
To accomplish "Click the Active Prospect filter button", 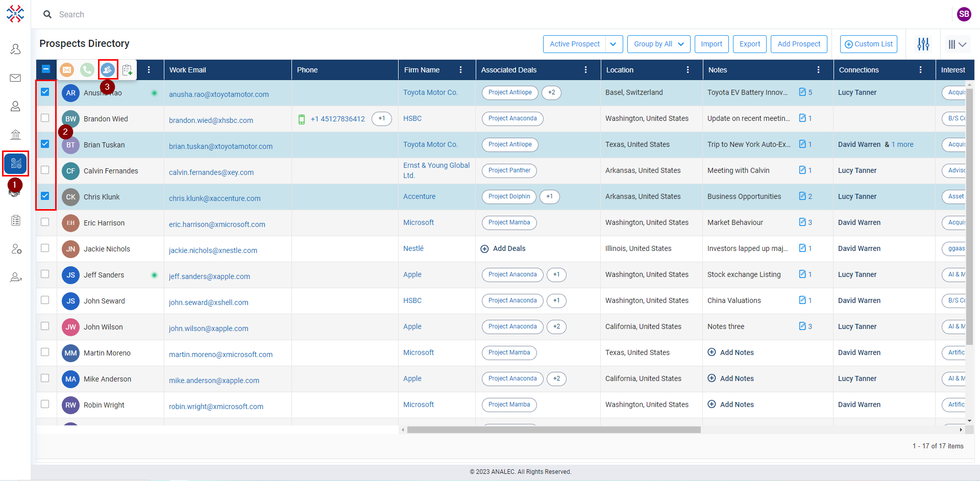I will [575, 44].
